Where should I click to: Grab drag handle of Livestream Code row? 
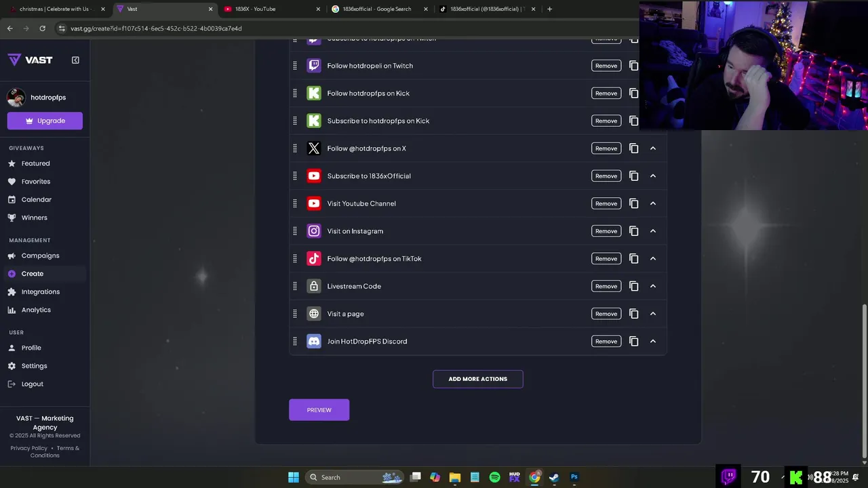[x=295, y=286]
